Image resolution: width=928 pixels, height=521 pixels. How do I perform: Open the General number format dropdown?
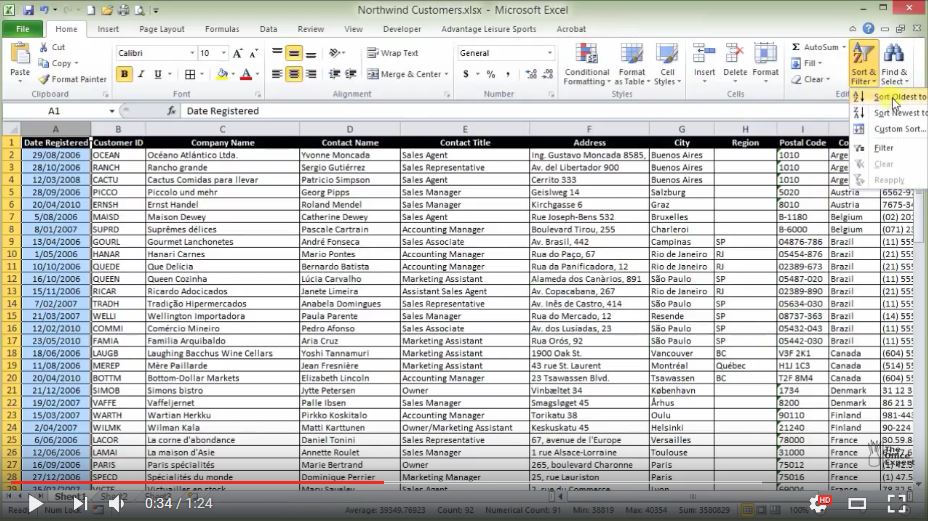(x=550, y=53)
